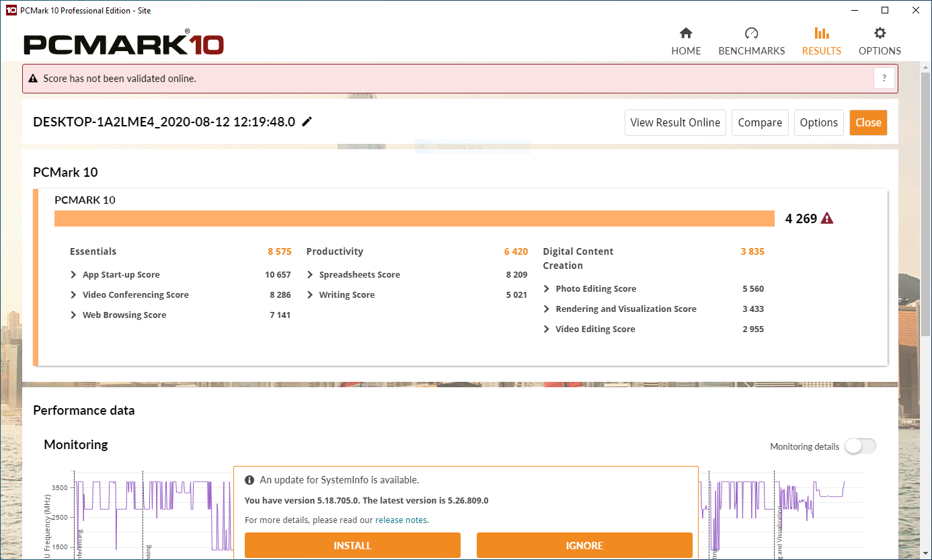Screen dimensions: 932x560
Task: Open the BENCHMARKS tab
Action: [x=751, y=42]
